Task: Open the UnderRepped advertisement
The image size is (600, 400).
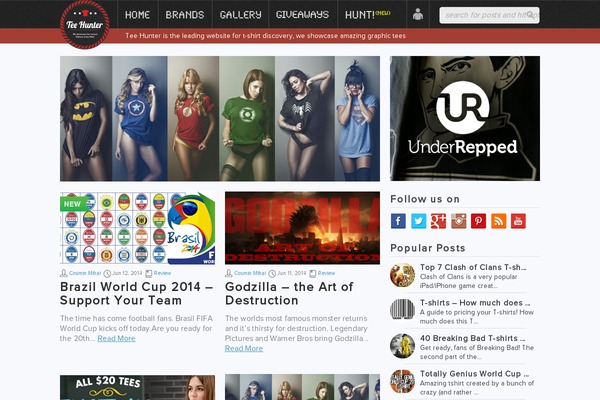Action: pos(465,119)
